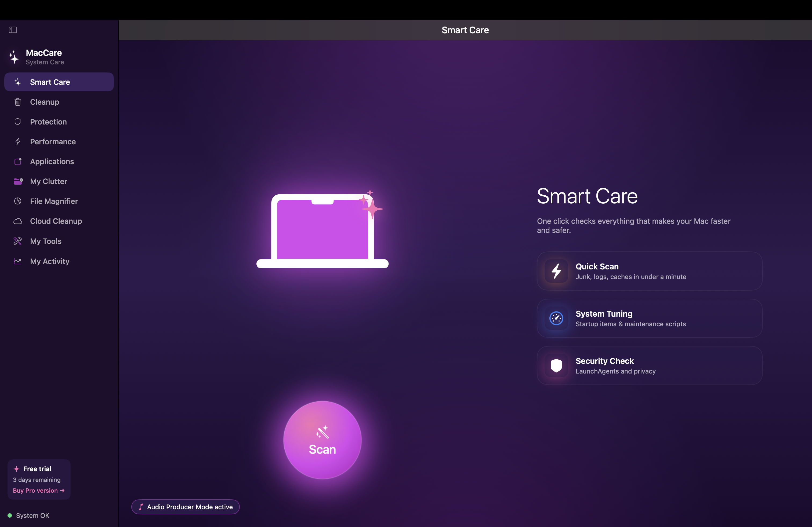Click the Audio Producer Mode active badge
This screenshot has height=527, width=812.
click(185, 507)
